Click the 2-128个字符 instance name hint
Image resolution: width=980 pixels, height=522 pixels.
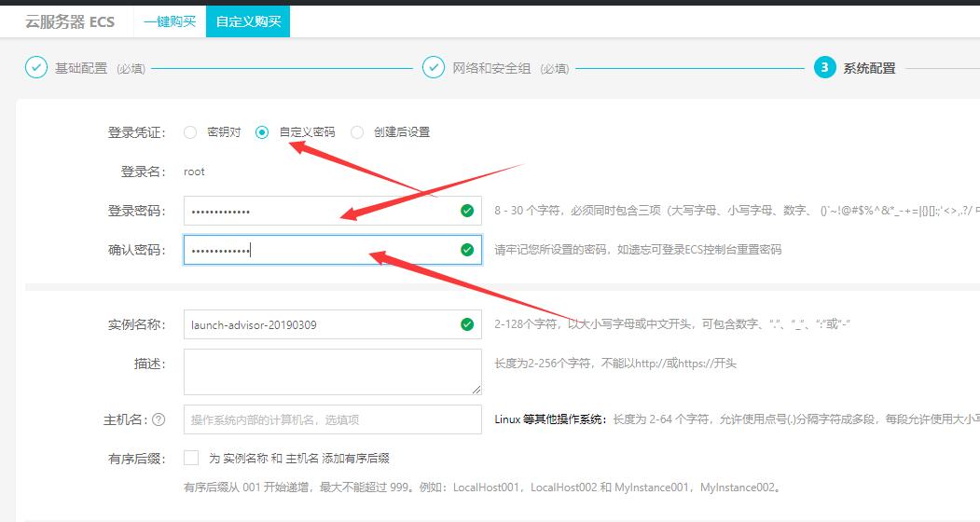(x=672, y=324)
